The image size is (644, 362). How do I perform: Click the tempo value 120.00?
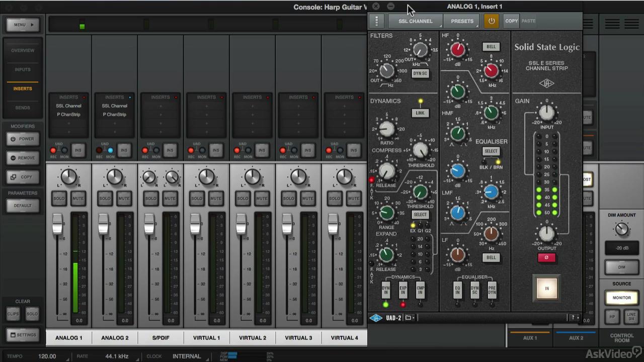47,356
